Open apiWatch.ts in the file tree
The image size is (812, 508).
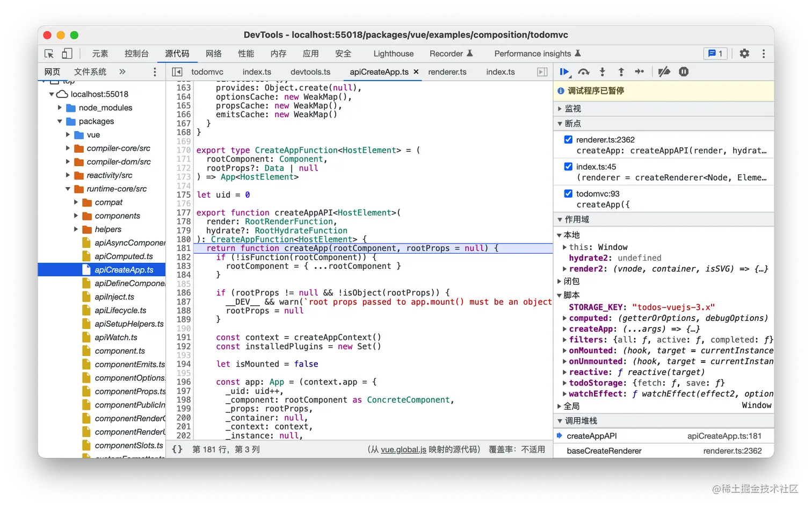click(116, 338)
